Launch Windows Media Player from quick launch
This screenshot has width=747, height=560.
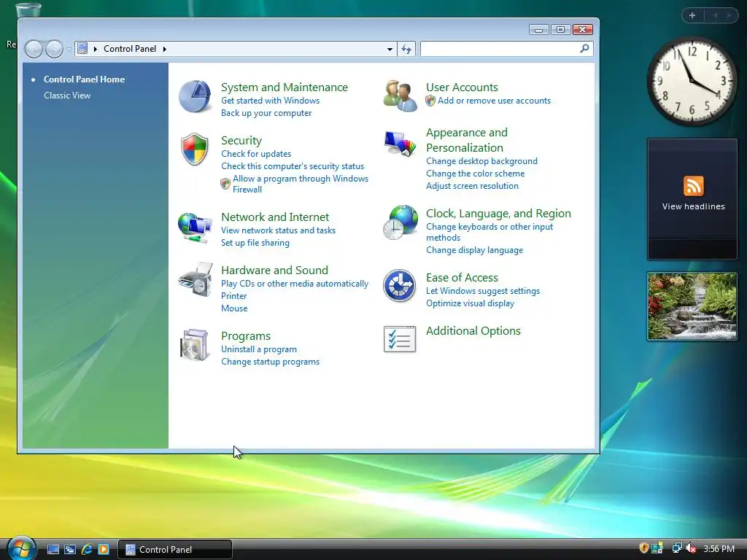104,550
